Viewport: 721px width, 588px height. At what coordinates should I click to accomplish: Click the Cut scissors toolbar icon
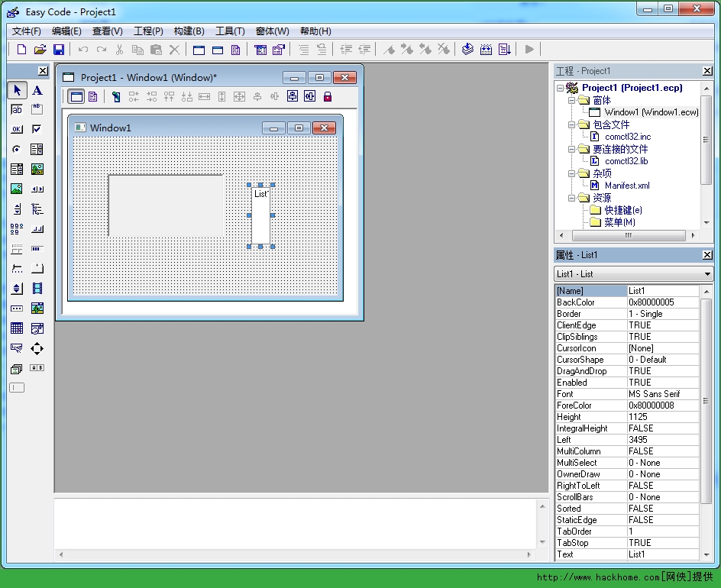click(119, 49)
